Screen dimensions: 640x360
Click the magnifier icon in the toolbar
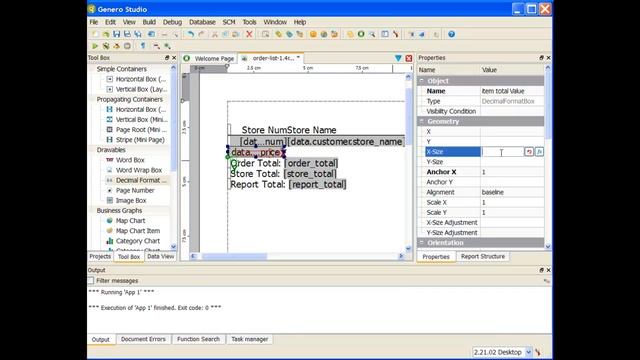pos(372,34)
